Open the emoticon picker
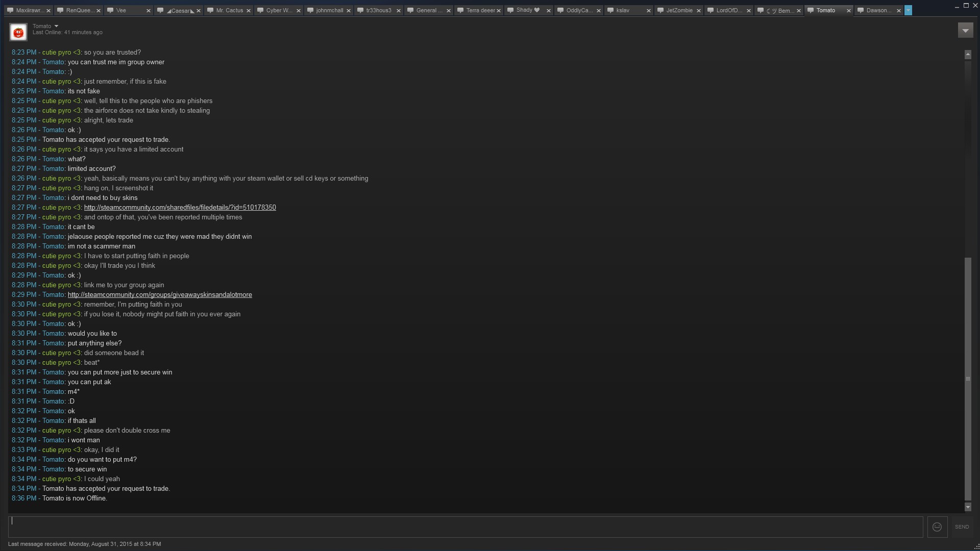This screenshot has height=551, width=980. (937, 527)
